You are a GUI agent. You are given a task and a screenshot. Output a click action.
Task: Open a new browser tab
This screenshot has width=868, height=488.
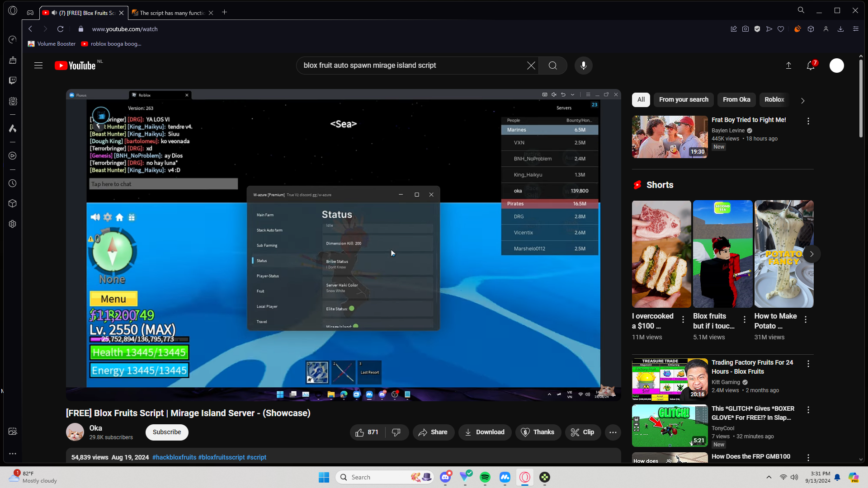[x=225, y=12]
